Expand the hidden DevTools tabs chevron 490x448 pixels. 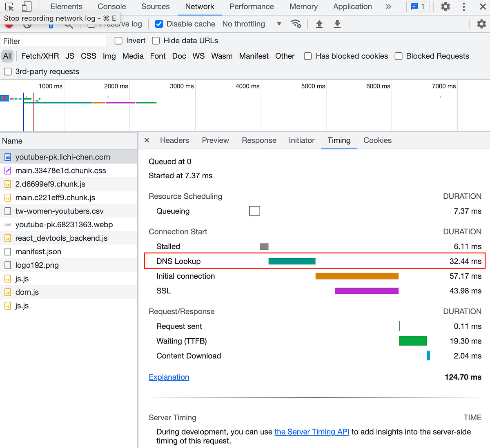click(x=388, y=7)
